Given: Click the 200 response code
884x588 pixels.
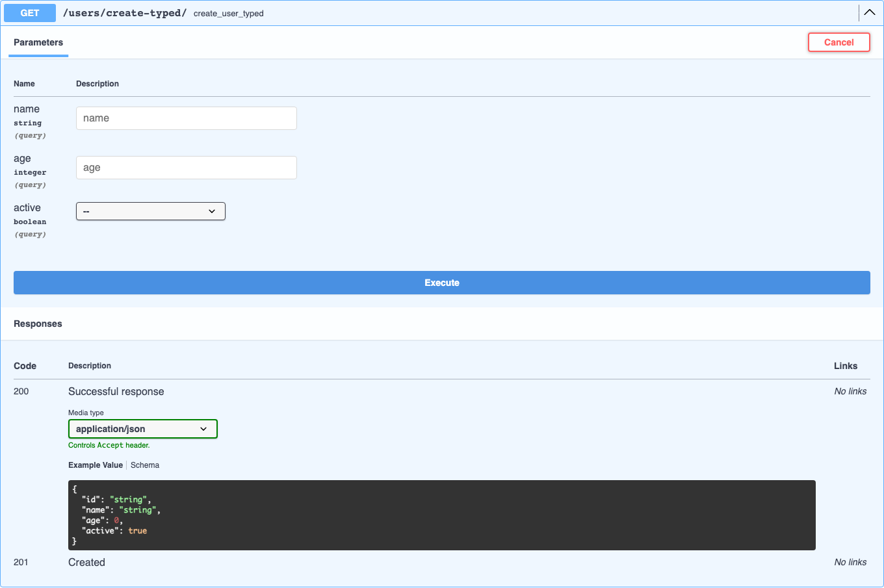Looking at the screenshot, I should point(21,391).
